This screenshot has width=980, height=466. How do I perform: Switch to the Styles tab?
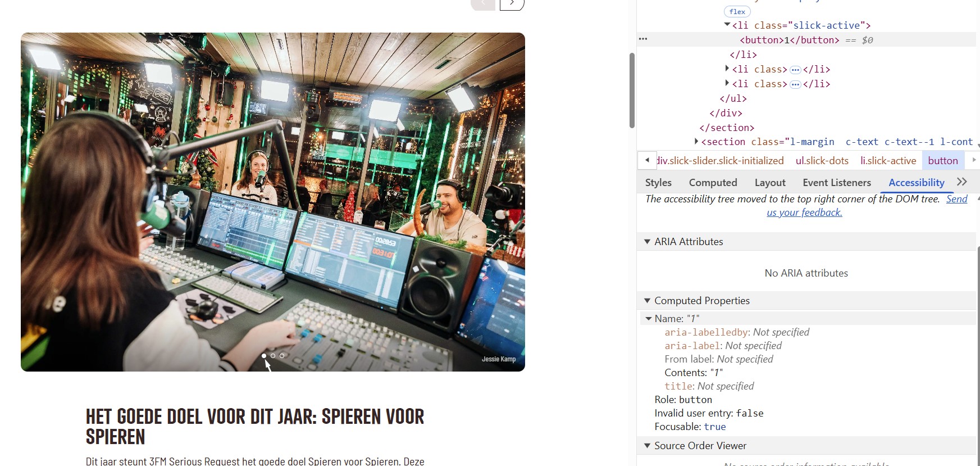coord(658,183)
